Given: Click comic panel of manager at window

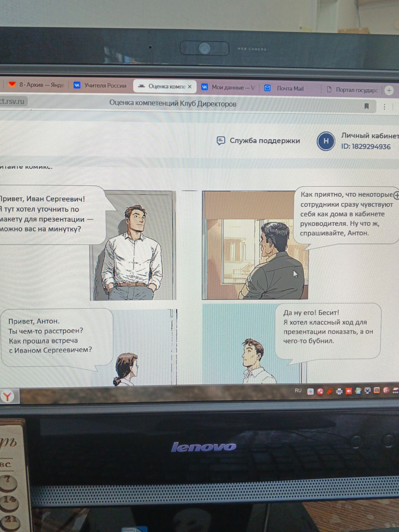Looking at the screenshot, I should pyautogui.click(x=255, y=245).
